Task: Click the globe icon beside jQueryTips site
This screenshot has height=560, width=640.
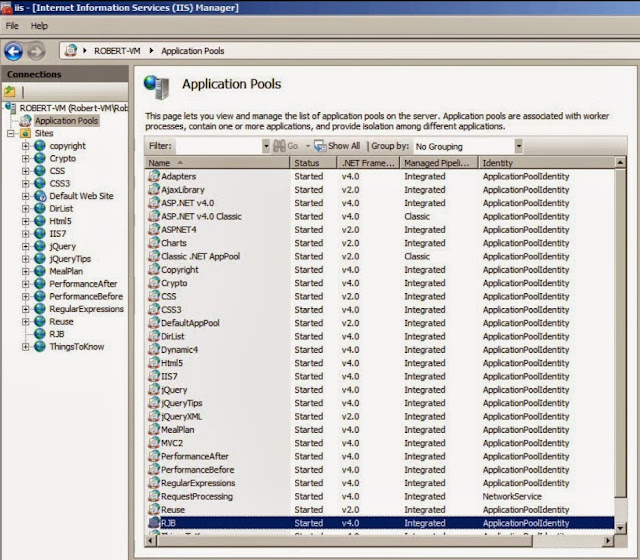Action: click(40, 258)
